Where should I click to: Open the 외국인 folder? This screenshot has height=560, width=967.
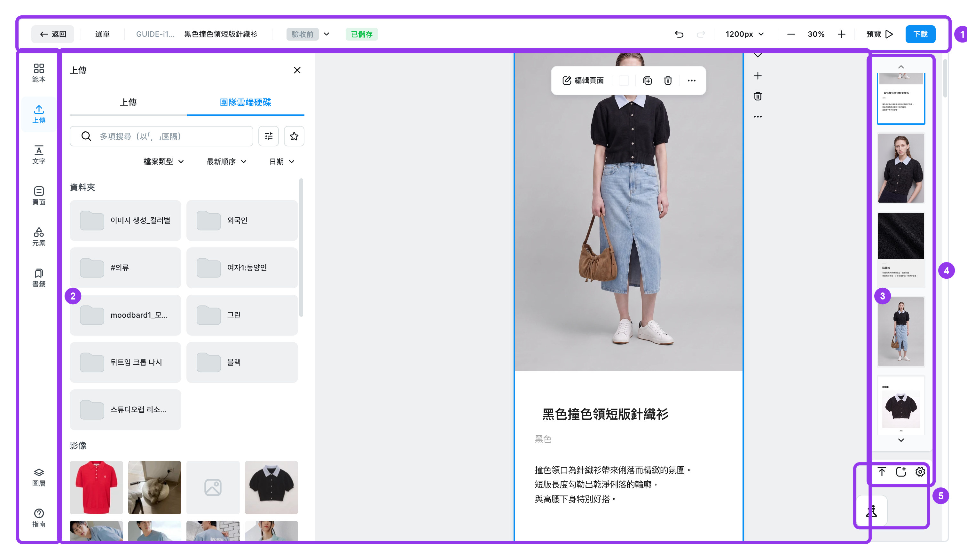tap(242, 221)
